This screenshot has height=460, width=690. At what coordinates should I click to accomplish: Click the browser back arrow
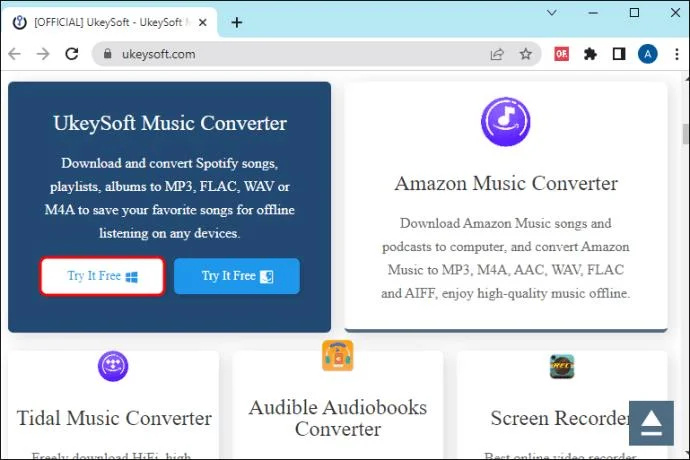click(15, 54)
